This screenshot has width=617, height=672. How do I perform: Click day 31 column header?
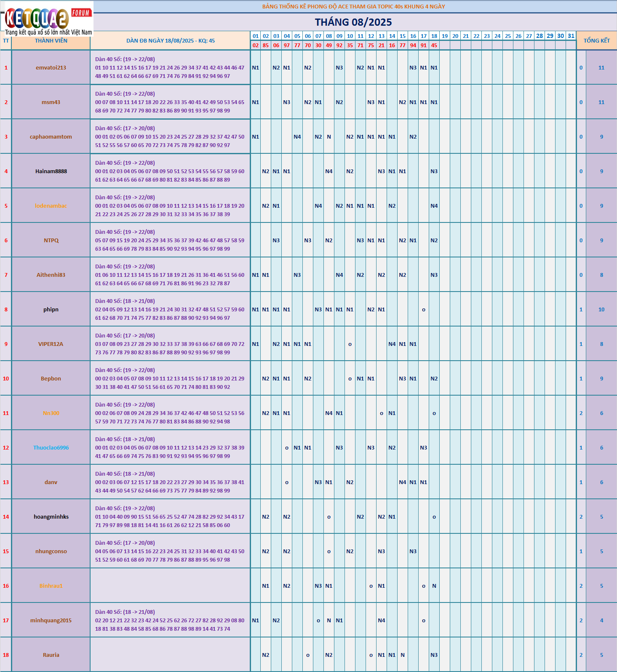tap(571, 36)
